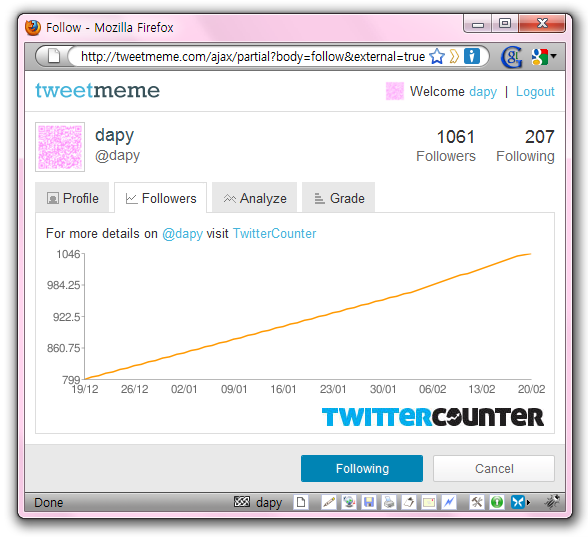Click the TwitterCounter logo below chart
The width and height of the screenshot is (588, 537).
click(x=433, y=417)
